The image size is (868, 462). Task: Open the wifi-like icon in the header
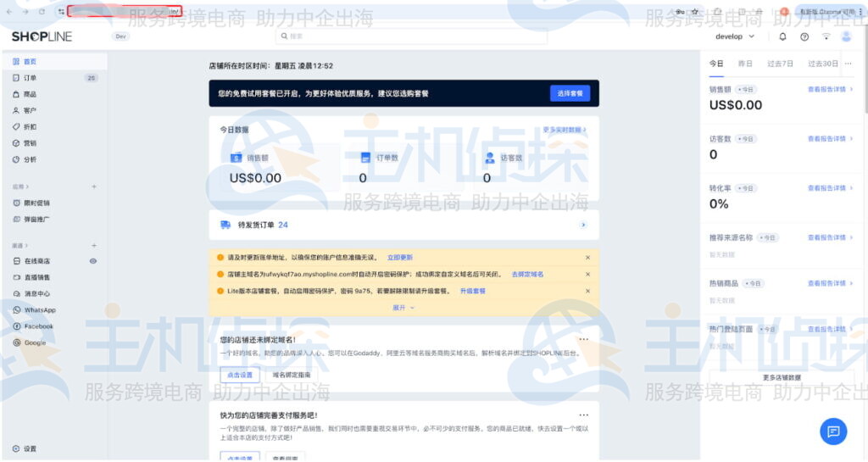[826, 36]
